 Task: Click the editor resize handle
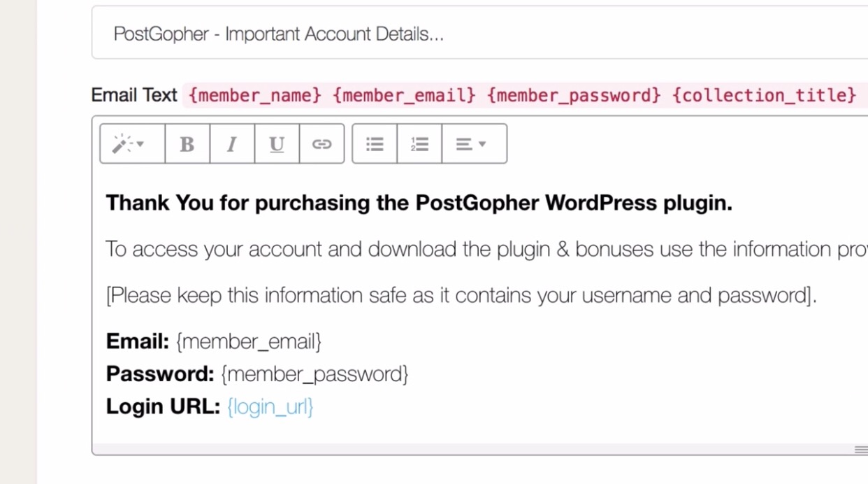point(861,450)
